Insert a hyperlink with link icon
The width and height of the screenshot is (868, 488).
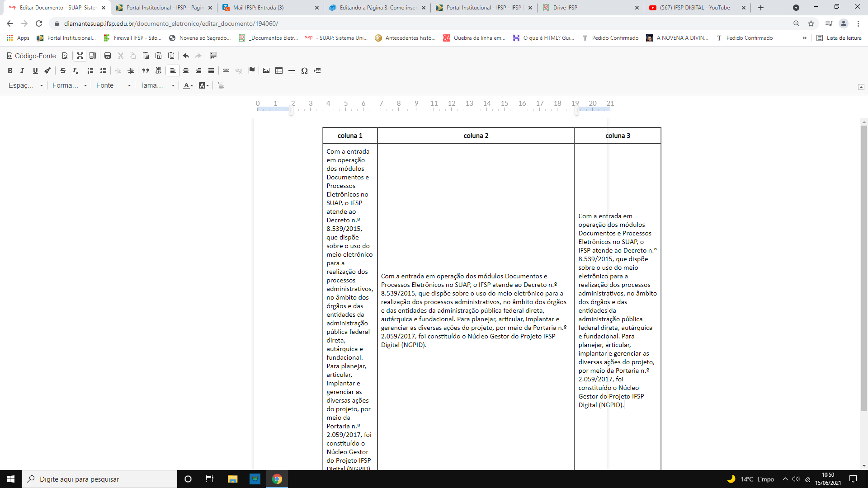coord(226,70)
